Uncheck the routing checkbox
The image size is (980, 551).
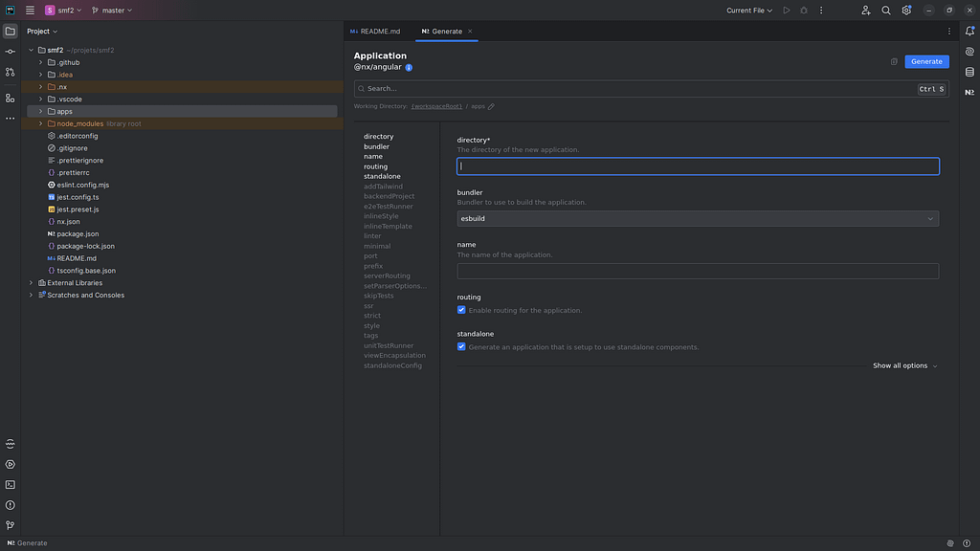point(461,310)
